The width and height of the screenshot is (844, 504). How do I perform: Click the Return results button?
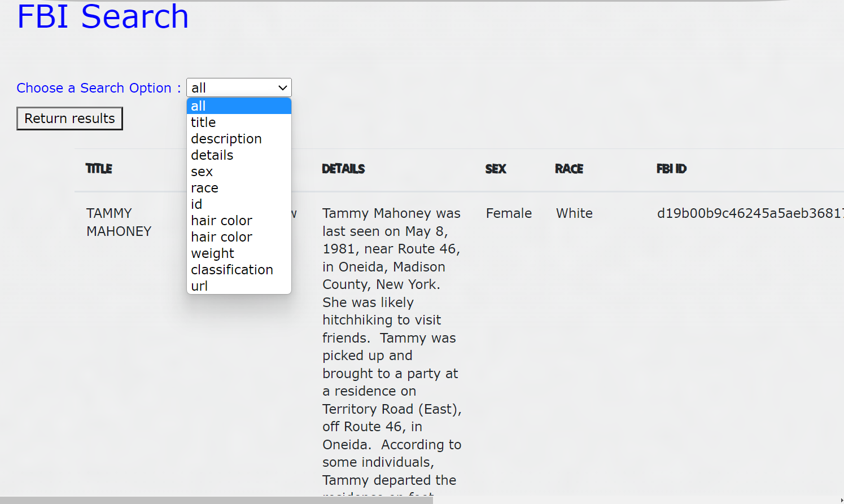[69, 119]
